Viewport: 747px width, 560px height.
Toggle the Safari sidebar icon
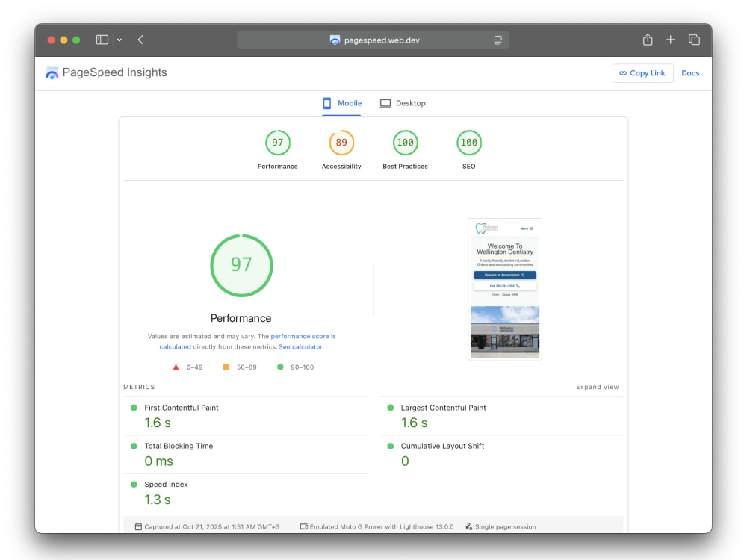click(102, 40)
